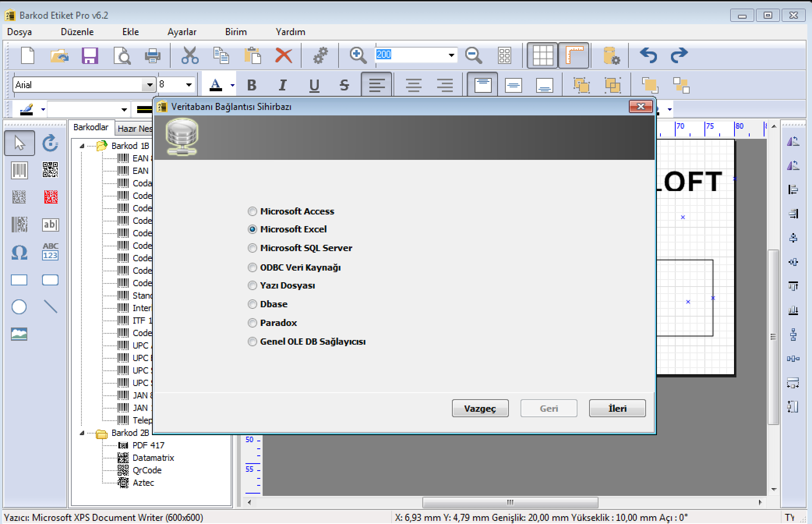Insert a QR code object
Screen dimensions: 812x524
[50, 170]
